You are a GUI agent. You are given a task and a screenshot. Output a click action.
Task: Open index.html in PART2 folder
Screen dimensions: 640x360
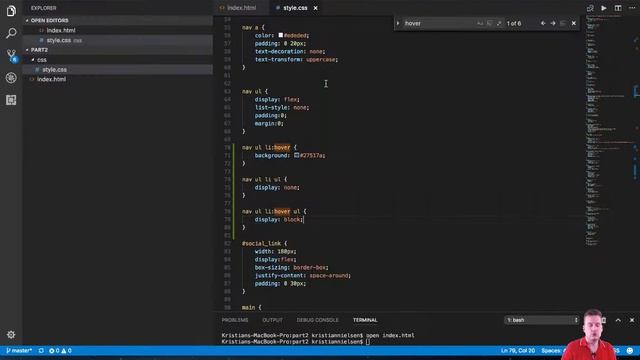(x=51, y=79)
